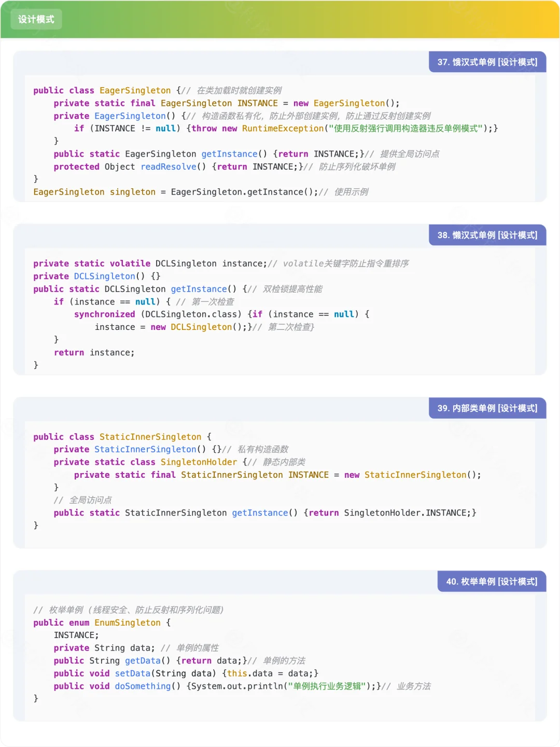Viewport: 560px width, 747px height.
Task: Click 'return SingletonHolder.INSTANCE;' line
Action: click(x=389, y=513)
